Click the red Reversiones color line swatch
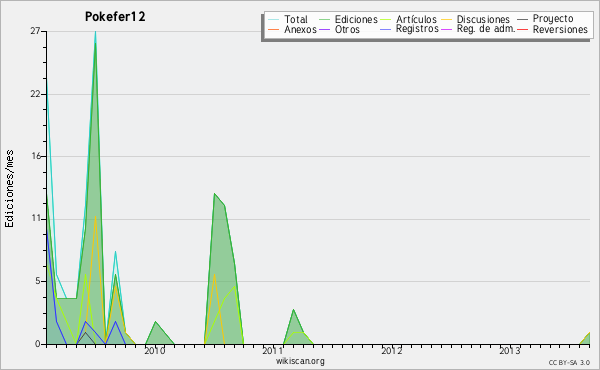600x370 pixels. pos(522,29)
